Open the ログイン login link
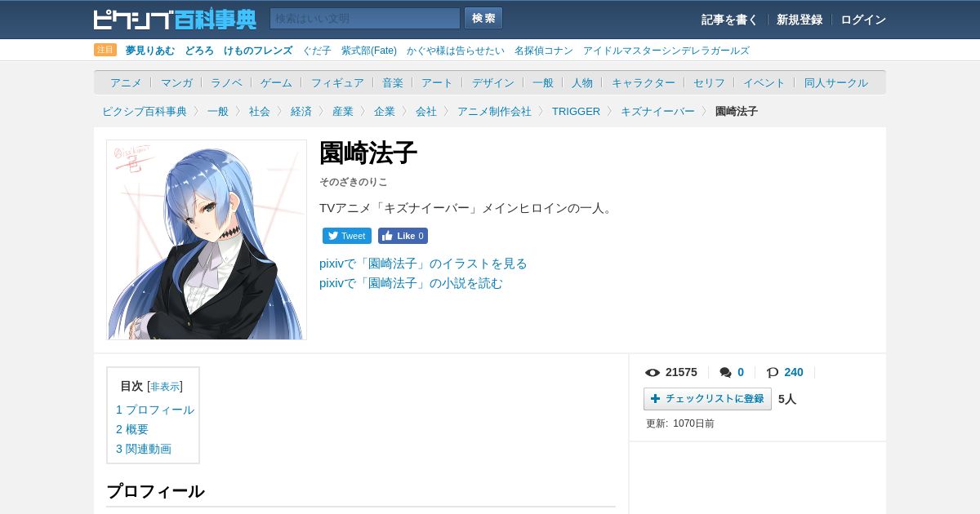This screenshot has width=980, height=514. tap(863, 20)
